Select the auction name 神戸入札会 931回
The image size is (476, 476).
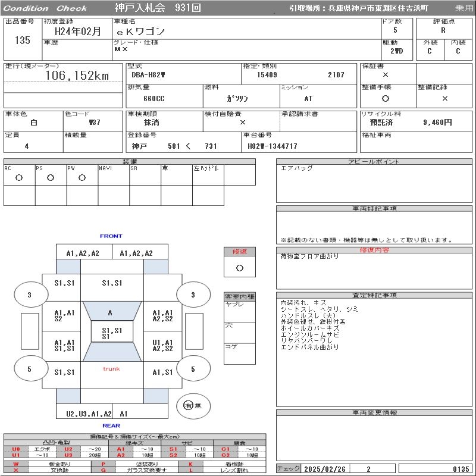[158, 8]
